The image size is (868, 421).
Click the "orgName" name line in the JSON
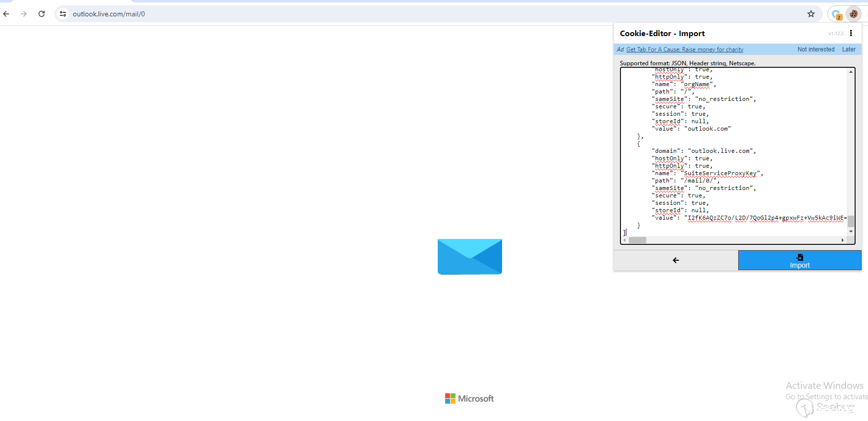pos(684,84)
